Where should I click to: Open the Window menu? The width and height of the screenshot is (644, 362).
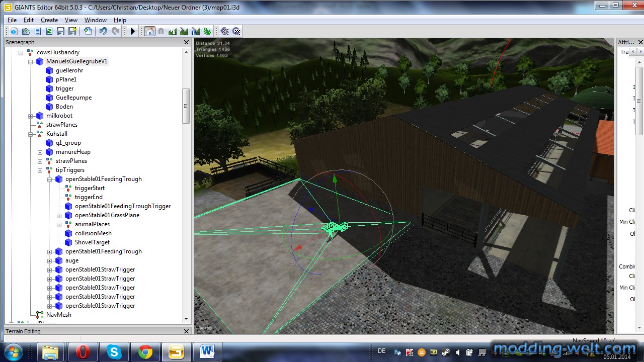click(x=96, y=20)
